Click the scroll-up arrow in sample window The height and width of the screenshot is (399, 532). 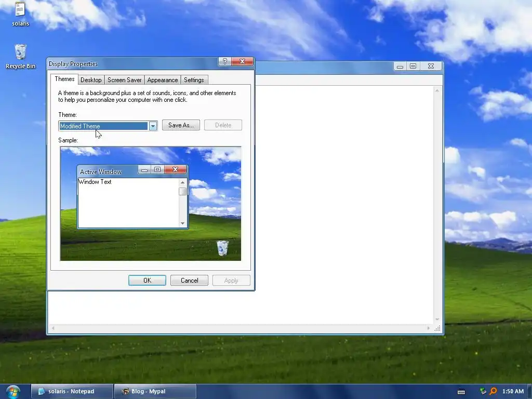click(182, 182)
